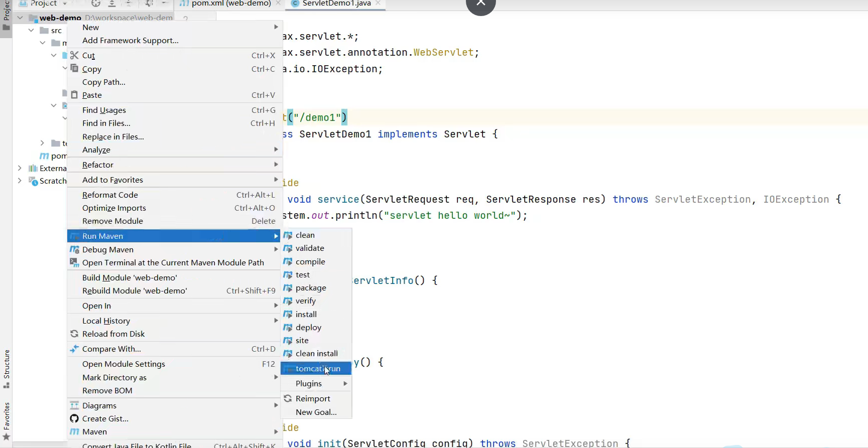
Task: Open the Project view dropdown
Action: pos(65,4)
